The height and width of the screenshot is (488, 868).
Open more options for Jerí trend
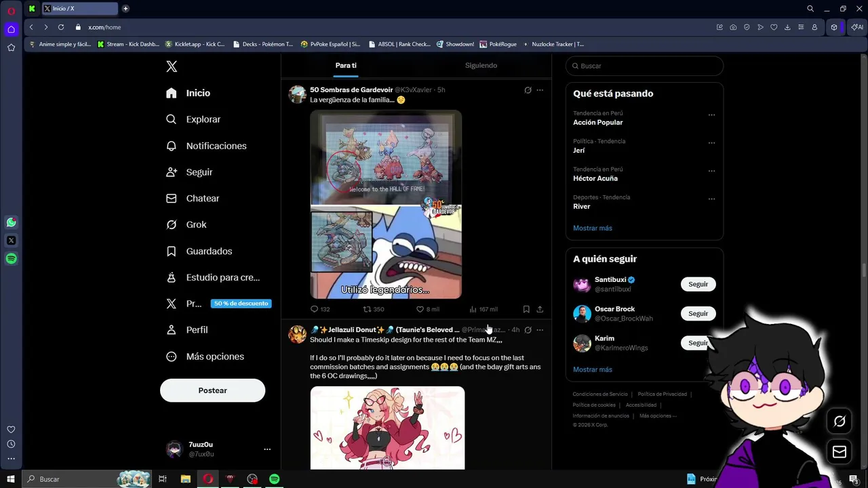tap(711, 143)
